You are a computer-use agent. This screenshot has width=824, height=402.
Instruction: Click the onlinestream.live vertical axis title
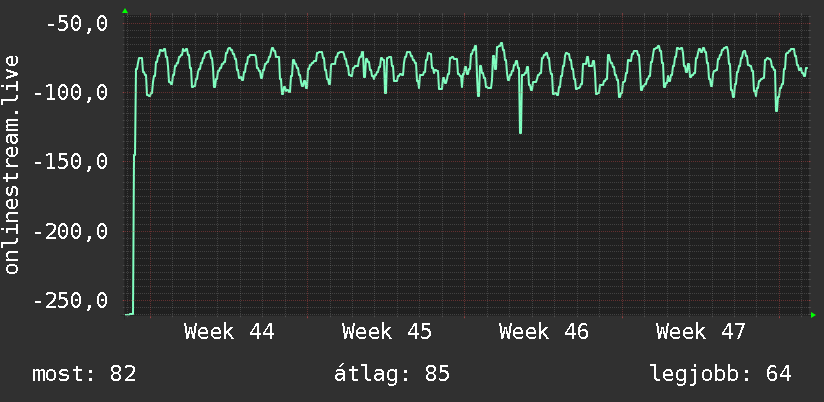point(12,166)
